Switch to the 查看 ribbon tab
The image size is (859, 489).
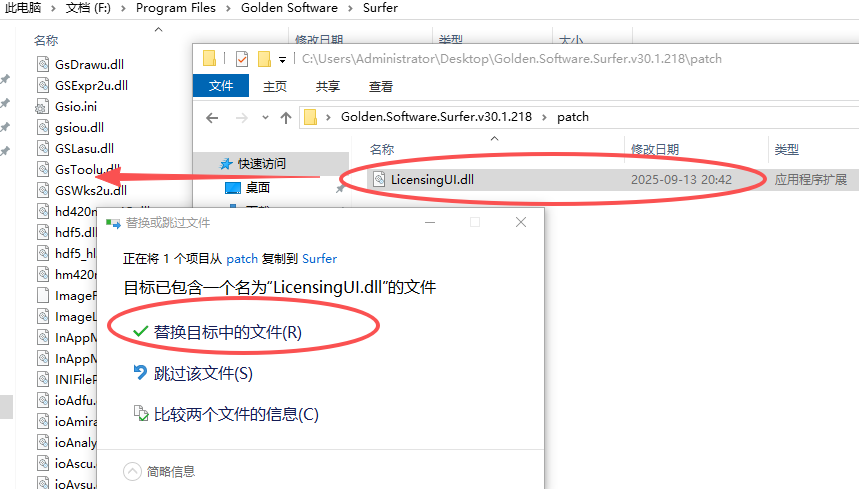[x=381, y=87]
